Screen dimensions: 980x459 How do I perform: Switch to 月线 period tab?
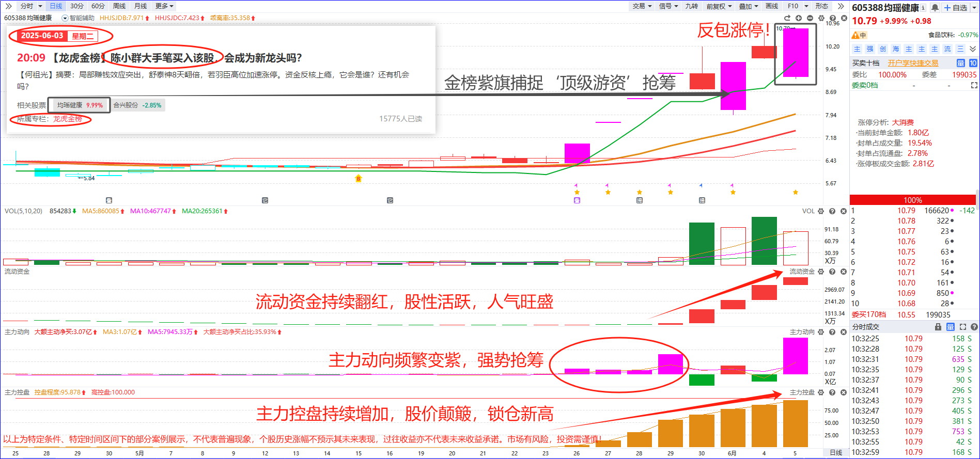(x=141, y=6)
